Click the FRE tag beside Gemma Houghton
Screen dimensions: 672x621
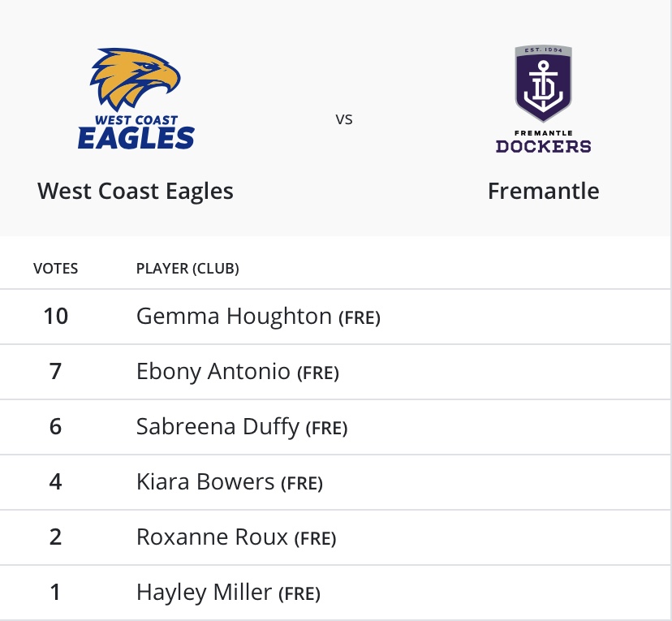(x=360, y=318)
